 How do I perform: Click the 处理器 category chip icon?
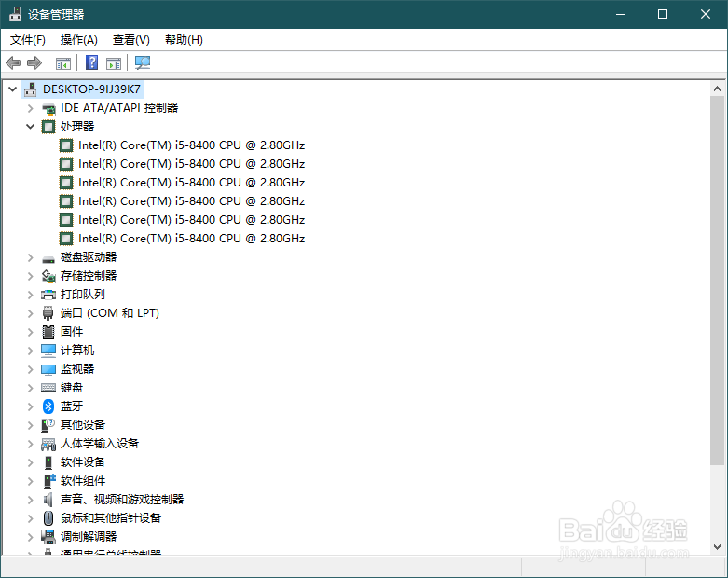click(48, 127)
